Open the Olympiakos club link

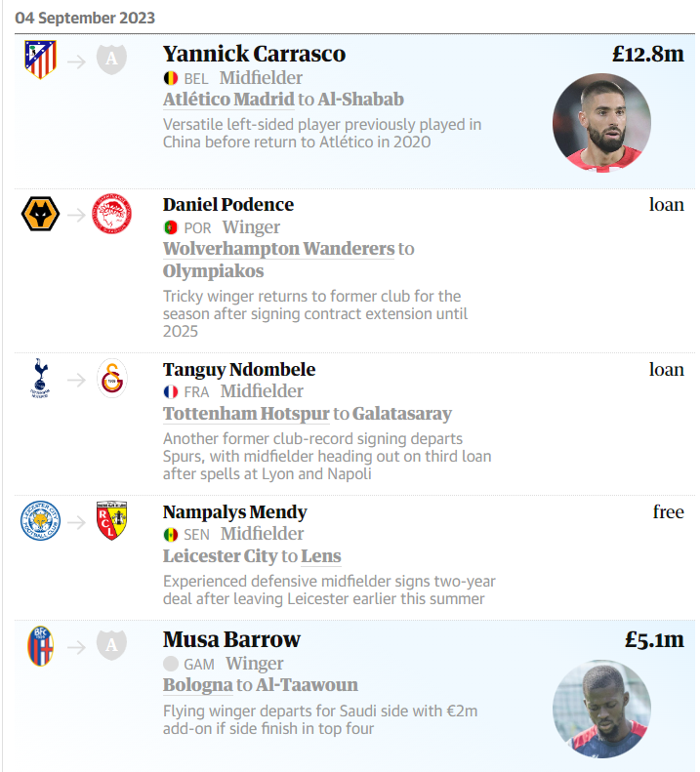pyautogui.click(x=213, y=271)
